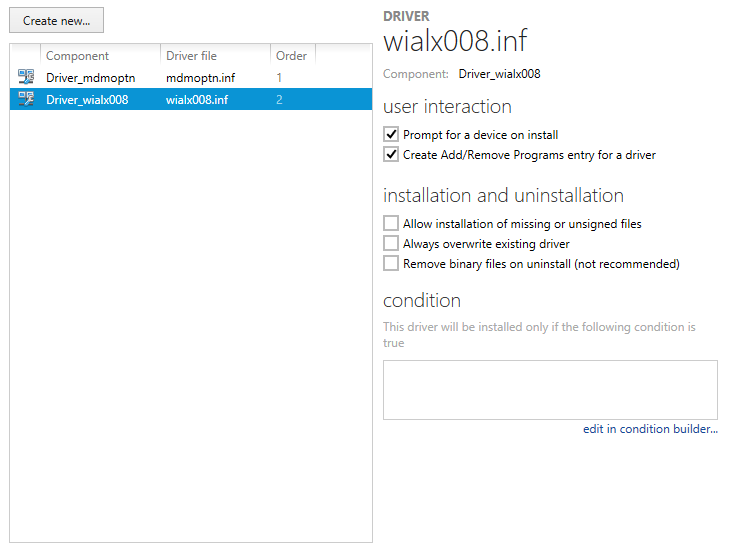This screenshot has height=552, width=730.
Task: Disable Create Add/Remove Programs entry checkbox
Action: pyautogui.click(x=391, y=155)
